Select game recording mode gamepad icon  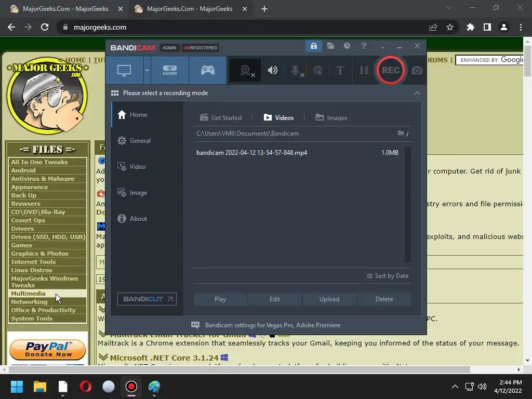pos(208,70)
